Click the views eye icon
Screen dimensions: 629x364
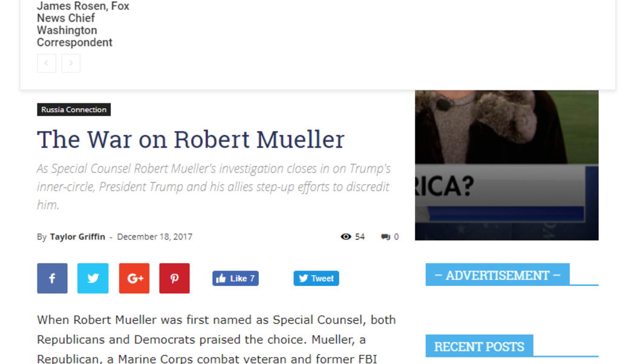click(x=346, y=236)
